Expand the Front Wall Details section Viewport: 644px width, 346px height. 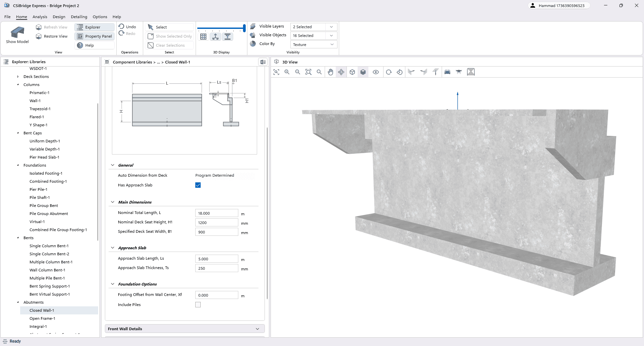point(184,329)
